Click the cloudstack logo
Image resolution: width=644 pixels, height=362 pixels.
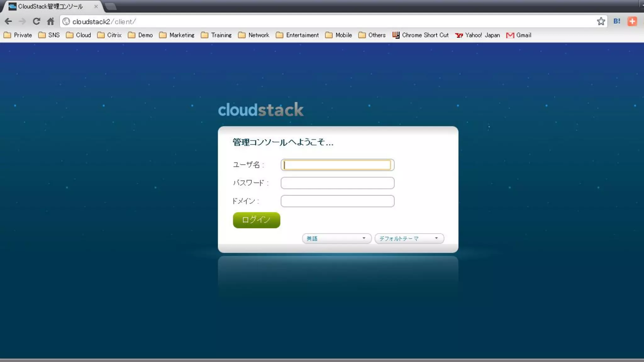point(261,110)
